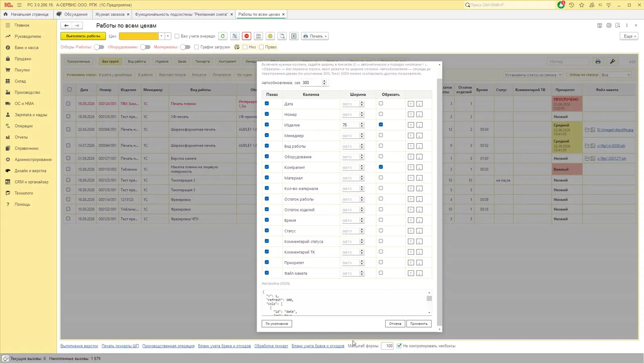
Task: Open the Склад section in the sidebar
Action: 20,81
